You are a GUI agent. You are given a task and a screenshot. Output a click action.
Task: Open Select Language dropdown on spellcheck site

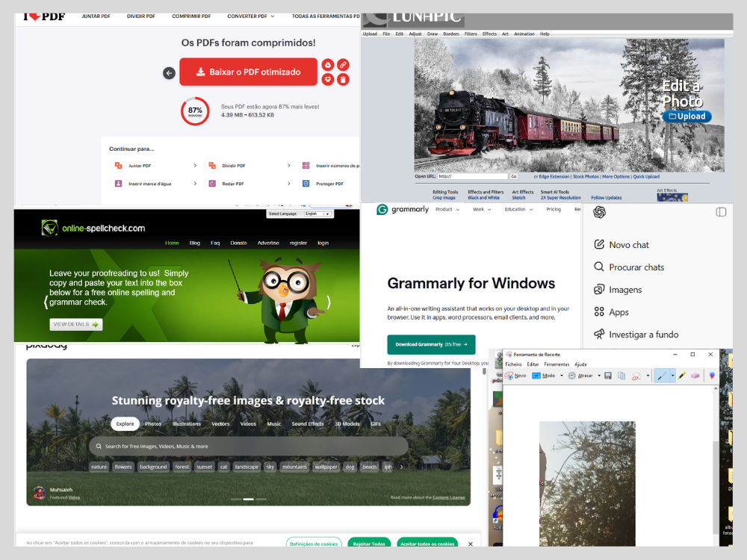pyautogui.click(x=317, y=214)
